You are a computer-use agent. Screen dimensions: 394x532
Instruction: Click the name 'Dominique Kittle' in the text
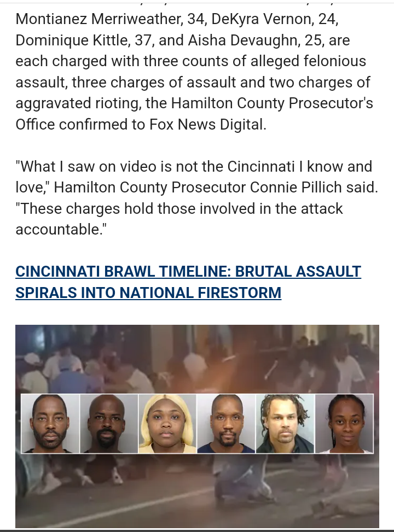point(71,40)
